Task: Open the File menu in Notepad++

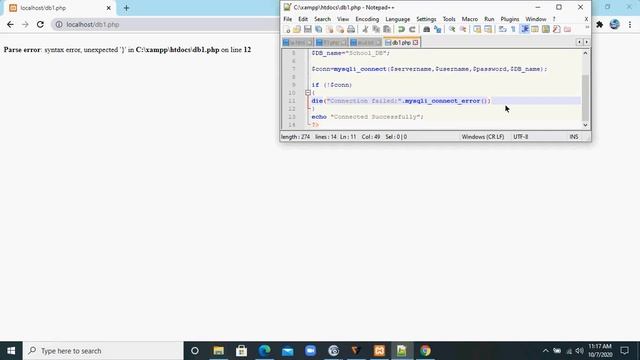Action: 287,19
